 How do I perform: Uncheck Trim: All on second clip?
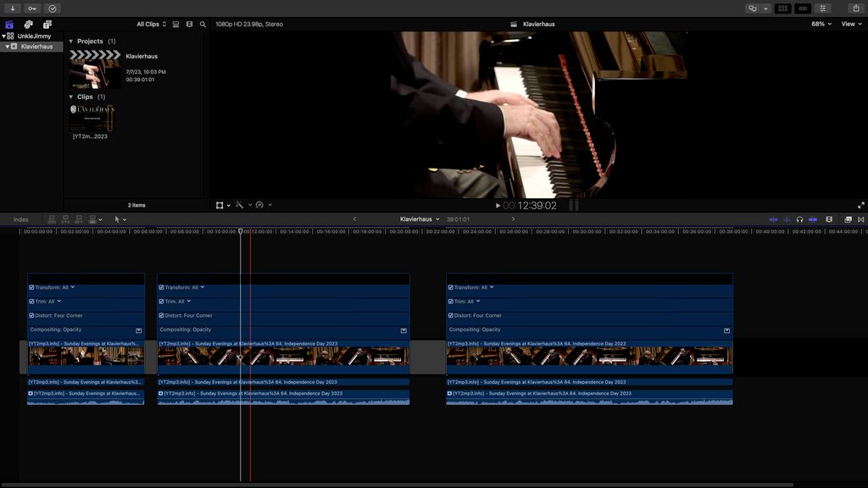tap(161, 302)
